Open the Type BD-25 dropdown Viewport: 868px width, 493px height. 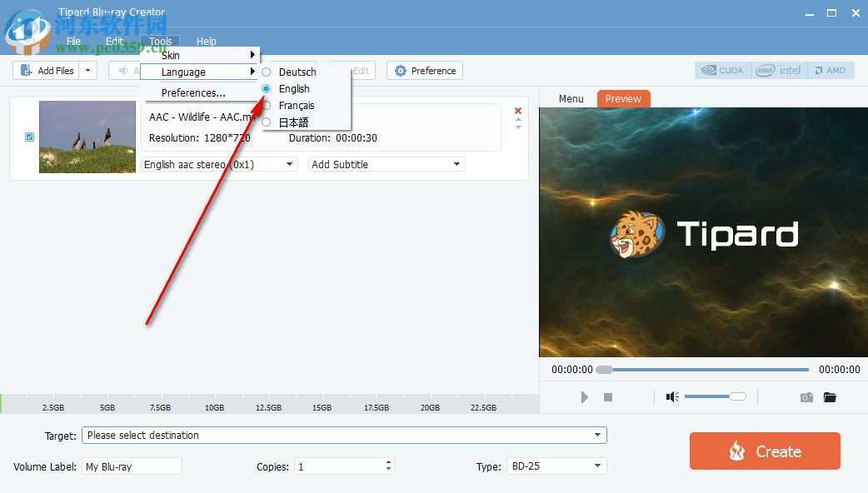[x=556, y=466]
